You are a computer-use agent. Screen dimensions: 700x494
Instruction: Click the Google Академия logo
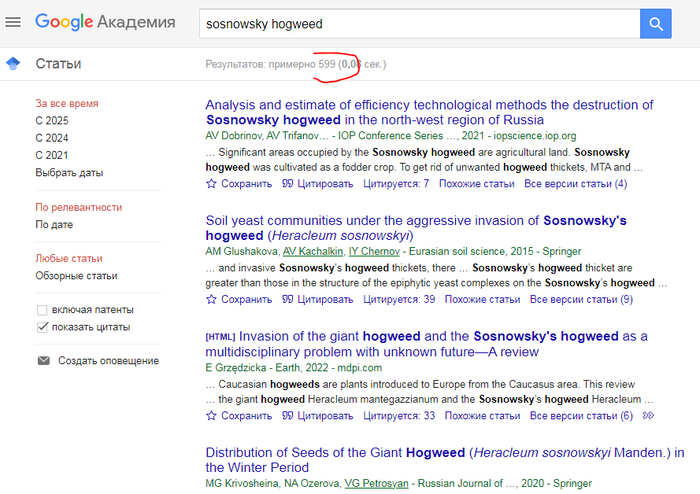pyautogui.click(x=105, y=22)
